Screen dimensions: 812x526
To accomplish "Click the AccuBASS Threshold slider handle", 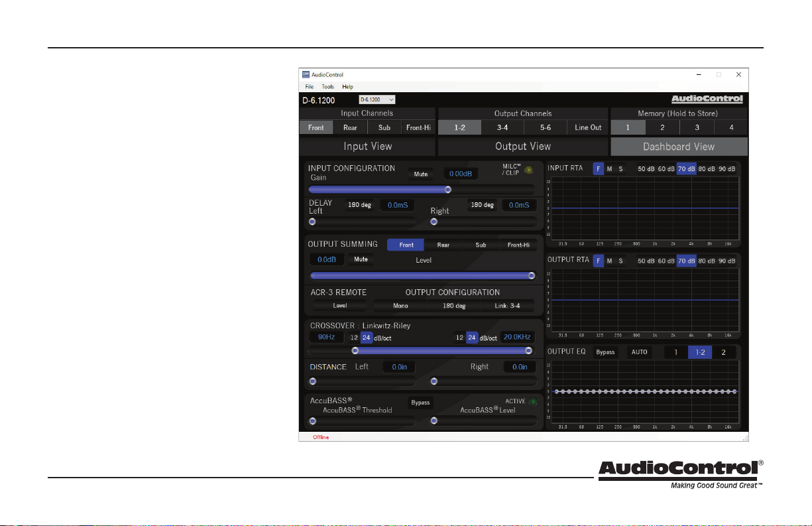I will pyautogui.click(x=312, y=421).
